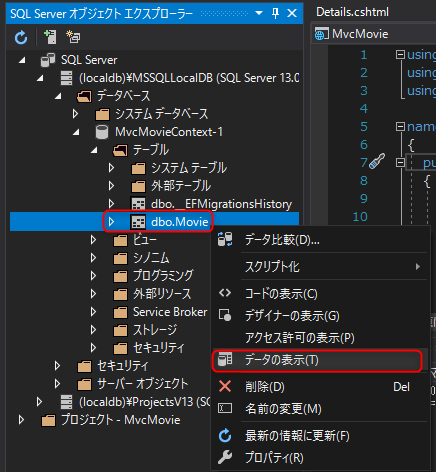Click the MvcMovieContext-1 database cylinder icon
The image size is (436, 472).
102,132
